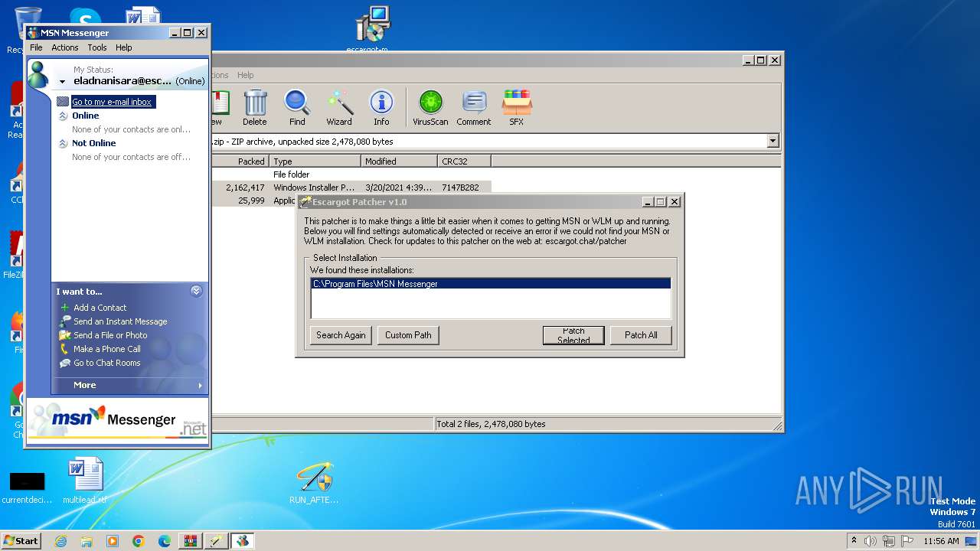Sort WinRAR list by Modified column
The height and width of the screenshot is (551, 980).
click(399, 161)
